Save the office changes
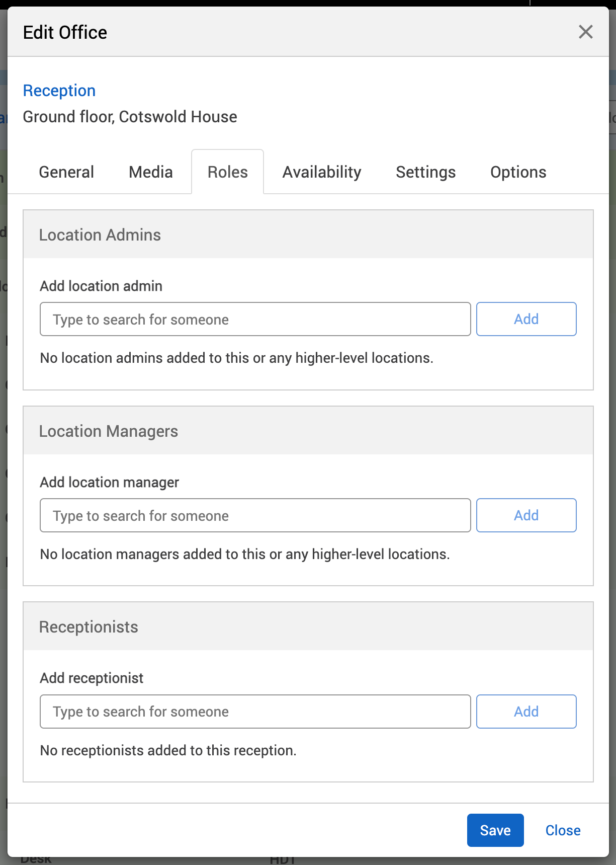 pos(495,830)
